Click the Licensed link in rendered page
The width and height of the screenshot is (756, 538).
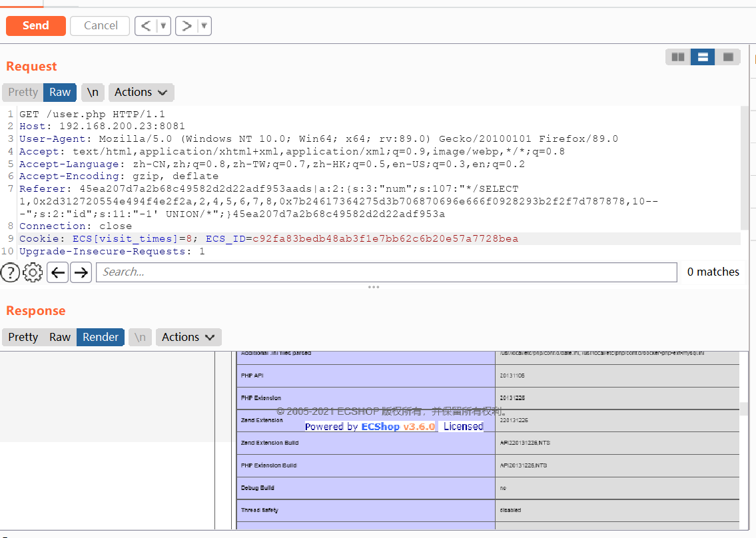coord(464,427)
